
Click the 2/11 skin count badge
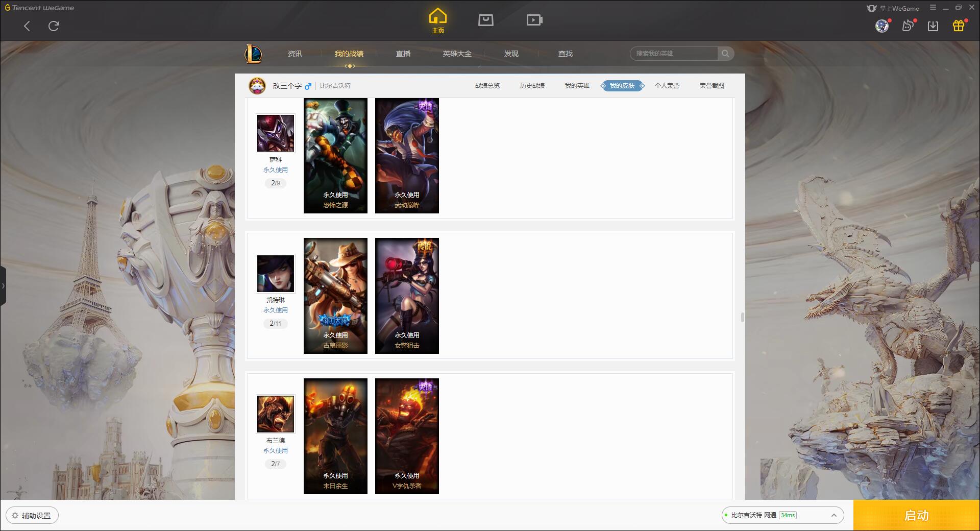[276, 323]
